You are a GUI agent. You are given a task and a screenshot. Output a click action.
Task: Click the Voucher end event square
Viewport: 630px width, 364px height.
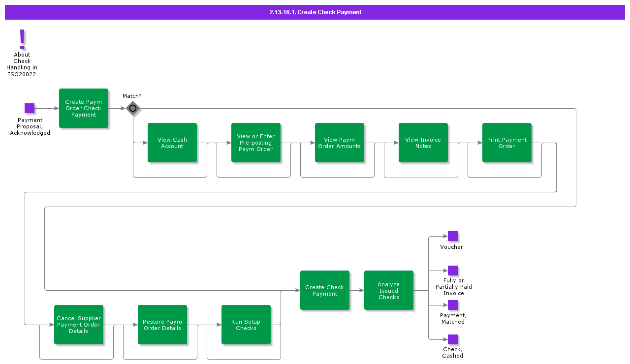pos(453,236)
